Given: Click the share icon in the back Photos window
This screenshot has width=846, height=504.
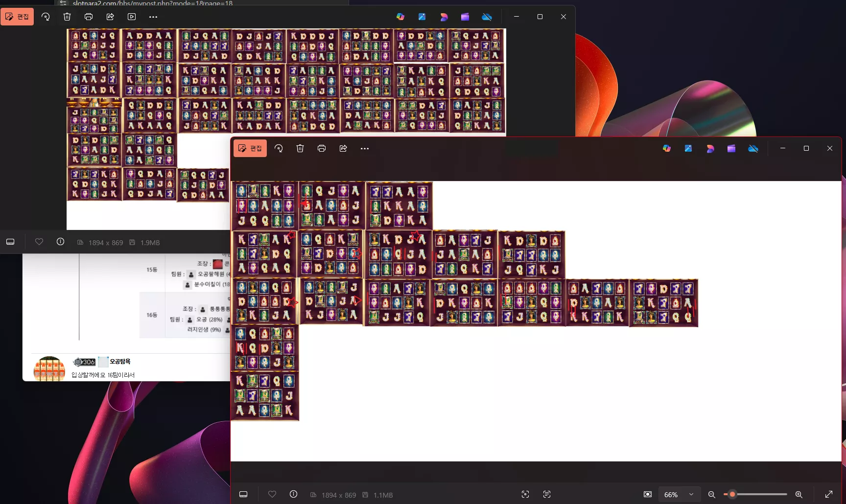Looking at the screenshot, I should (110, 17).
